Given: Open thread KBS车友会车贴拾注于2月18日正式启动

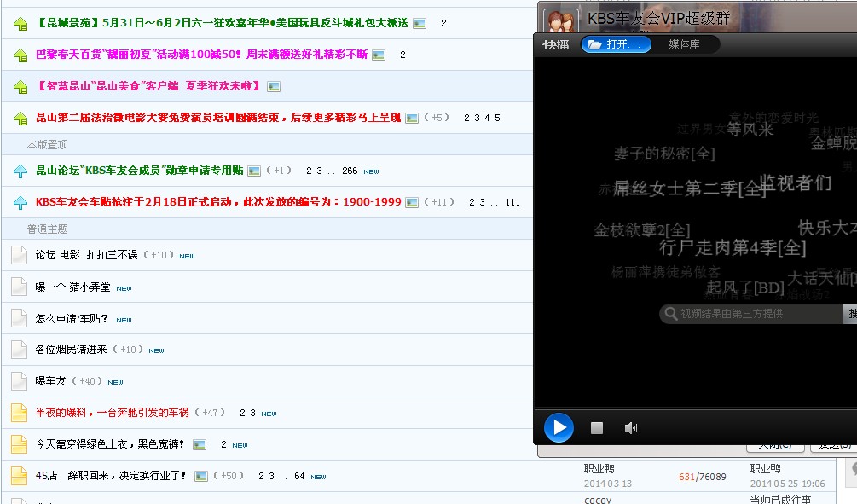Looking at the screenshot, I should [x=218, y=202].
